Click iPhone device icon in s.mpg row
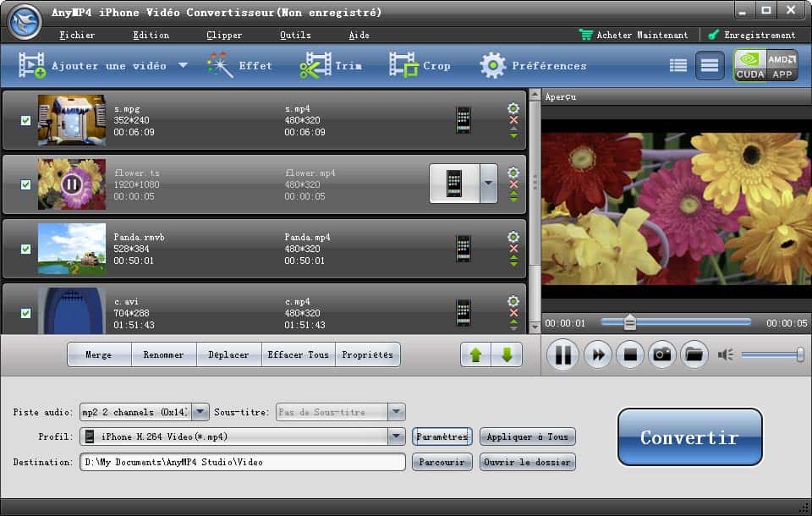The width and height of the screenshot is (812, 516). (463, 120)
